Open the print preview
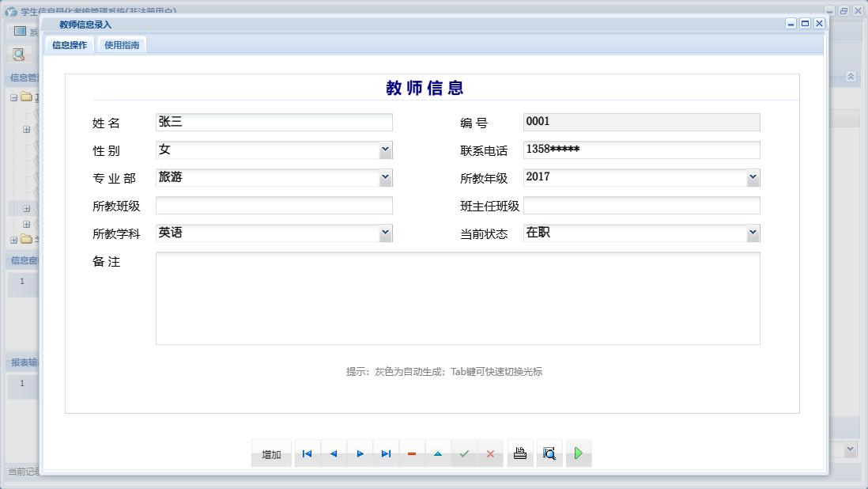 coord(549,453)
